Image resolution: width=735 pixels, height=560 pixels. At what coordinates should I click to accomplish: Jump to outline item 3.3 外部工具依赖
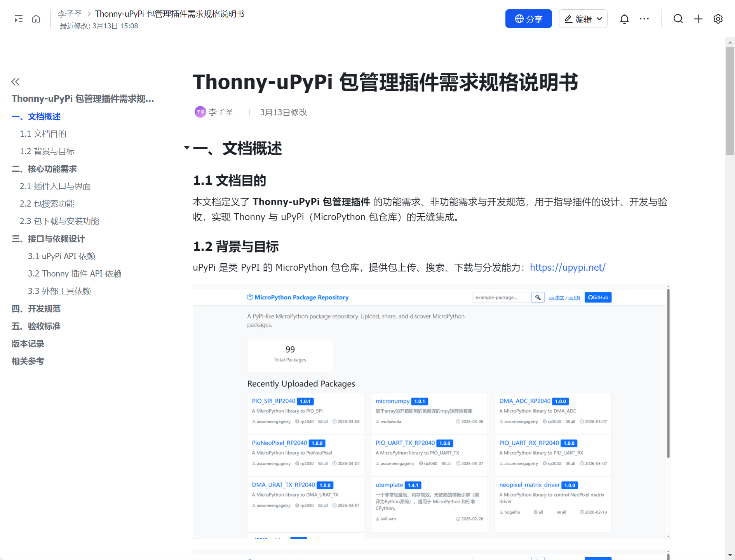pyautogui.click(x=59, y=291)
